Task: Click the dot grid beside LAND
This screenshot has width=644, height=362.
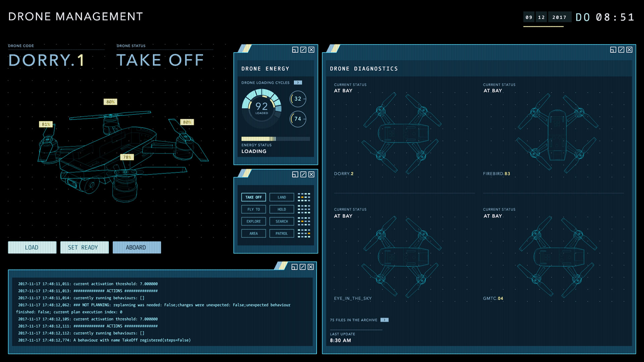Action: click(x=304, y=197)
